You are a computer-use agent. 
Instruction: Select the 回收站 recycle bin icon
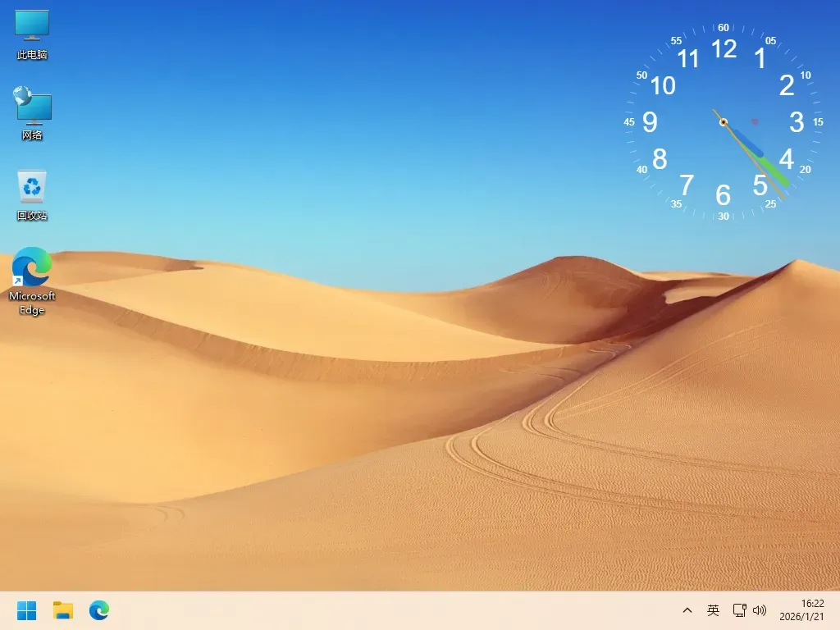[32, 195]
